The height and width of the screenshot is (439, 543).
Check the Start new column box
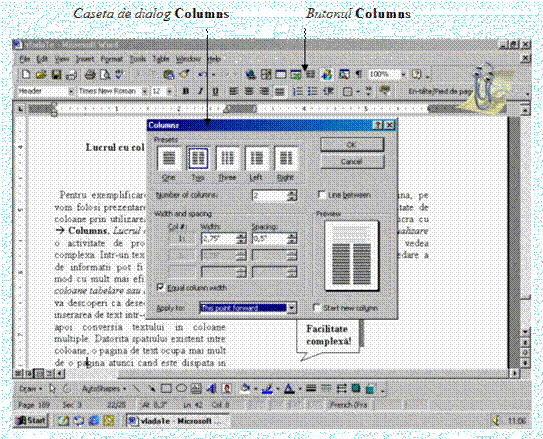pyautogui.click(x=317, y=307)
